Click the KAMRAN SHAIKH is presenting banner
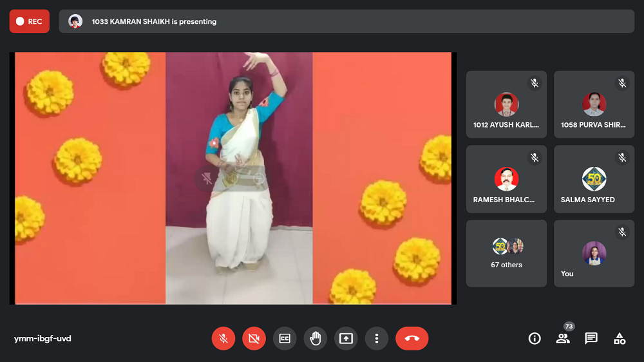This screenshot has width=644, height=362. [346, 21]
